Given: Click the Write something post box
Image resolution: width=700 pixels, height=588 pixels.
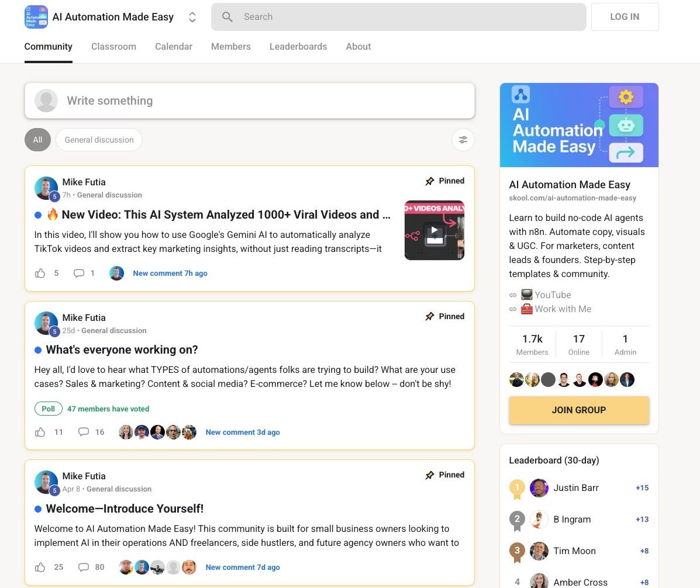Looking at the screenshot, I should coord(250,101).
